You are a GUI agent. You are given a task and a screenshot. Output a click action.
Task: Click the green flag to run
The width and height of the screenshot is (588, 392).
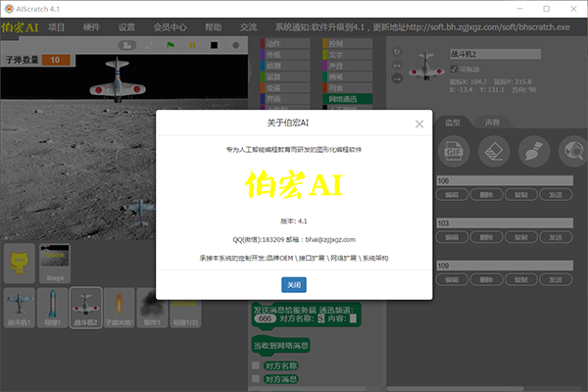(171, 45)
